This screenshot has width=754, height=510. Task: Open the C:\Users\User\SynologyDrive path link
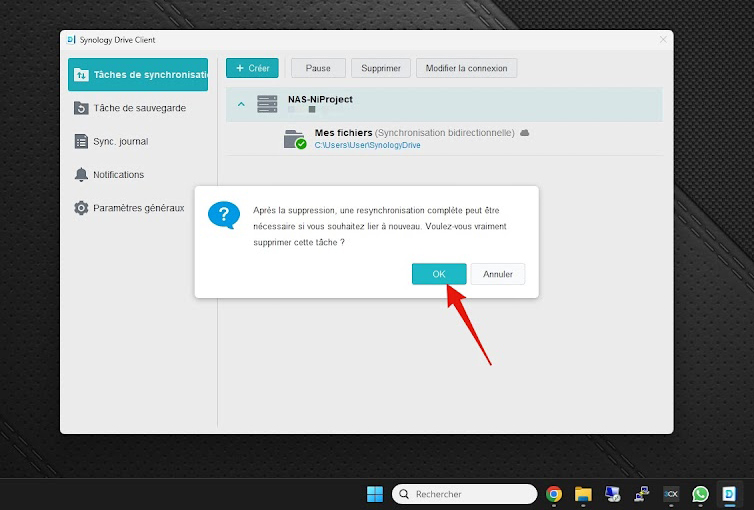367,146
